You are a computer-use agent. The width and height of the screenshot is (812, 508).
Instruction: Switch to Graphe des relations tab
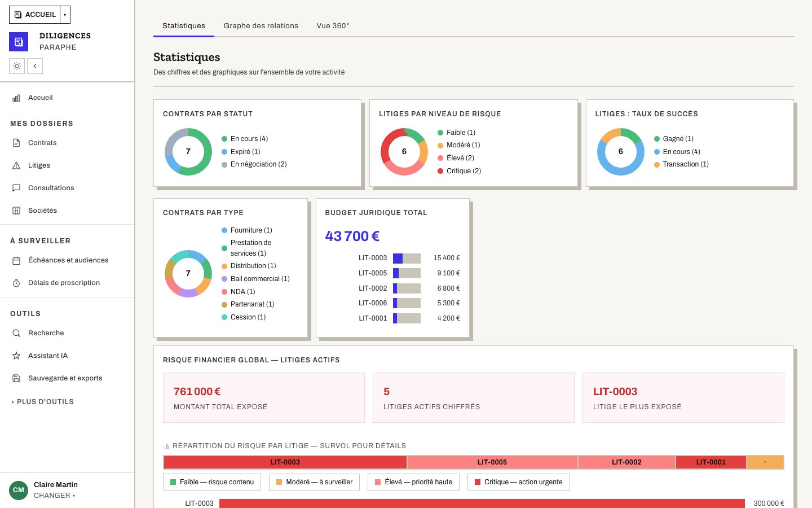[261, 26]
